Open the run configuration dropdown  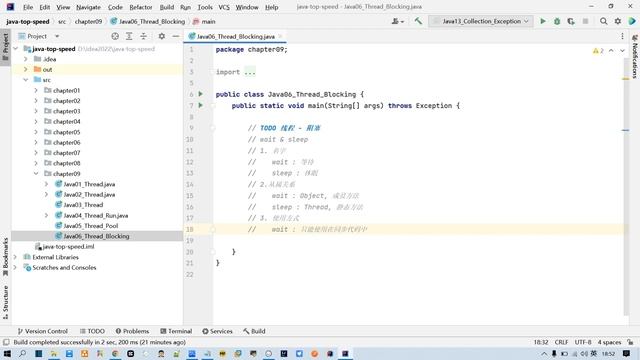(x=481, y=21)
